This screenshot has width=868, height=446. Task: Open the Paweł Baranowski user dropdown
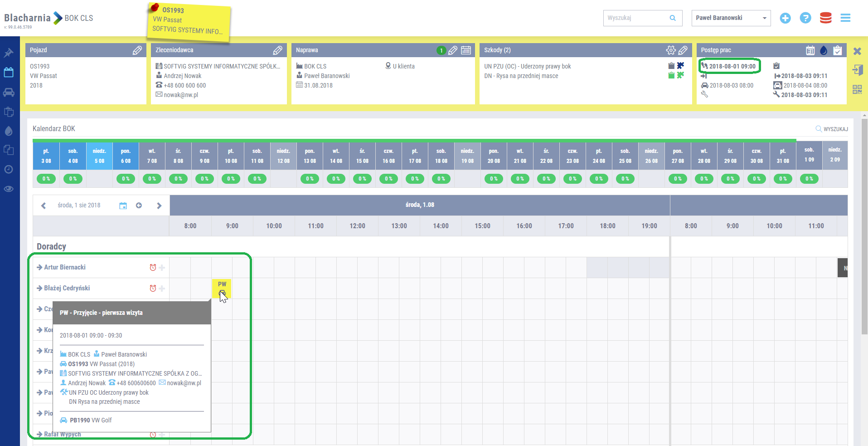click(731, 18)
